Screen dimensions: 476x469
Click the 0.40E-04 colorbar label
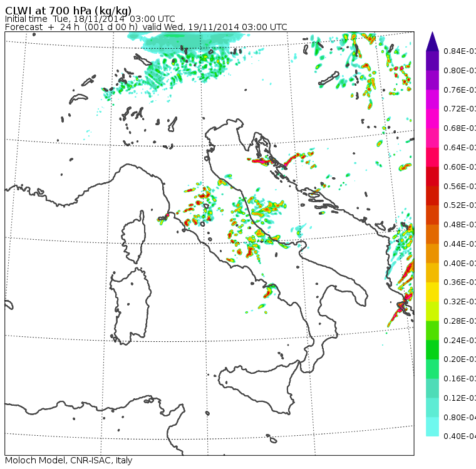[x=460, y=436]
